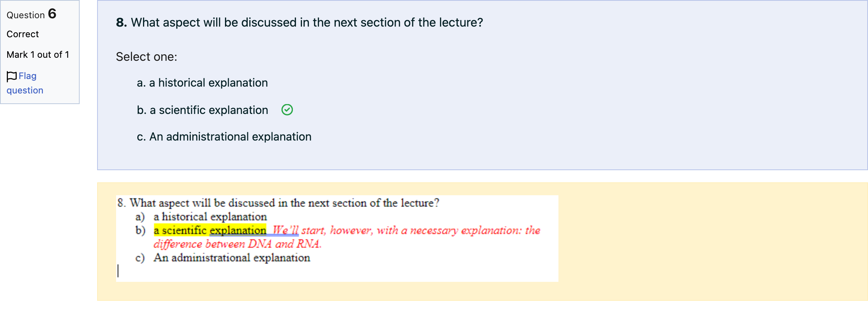The height and width of the screenshot is (313, 868).
Task: Click the flag icon beside Flag question
Action: [12, 76]
